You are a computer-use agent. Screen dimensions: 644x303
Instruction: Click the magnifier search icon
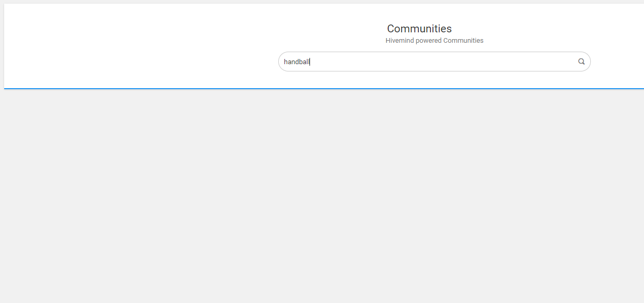point(581,62)
